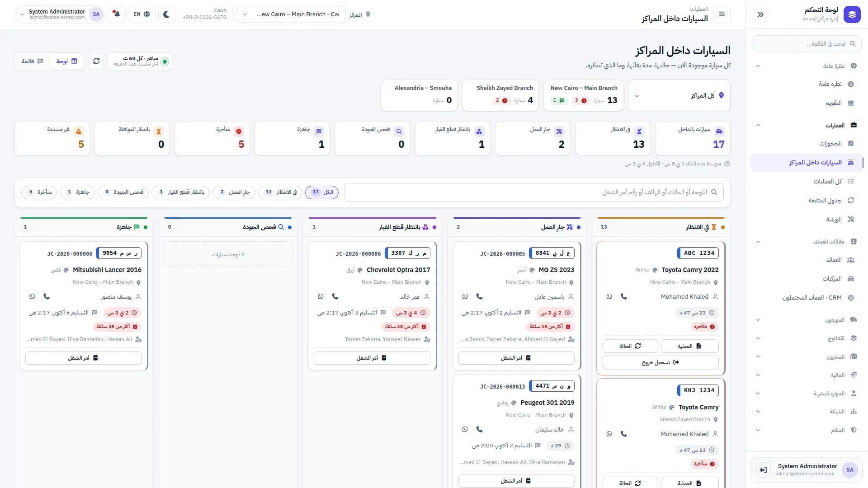Screen dimensions: 868x488
Task: Click the refresh icon beside the board toggle
Action: pyautogui.click(x=96, y=61)
